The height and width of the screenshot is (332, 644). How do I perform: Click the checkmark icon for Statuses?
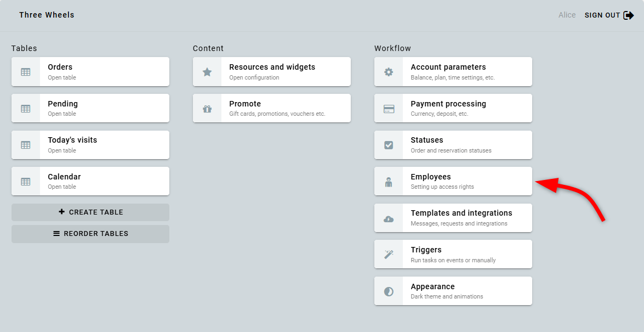(x=389, y=145)
